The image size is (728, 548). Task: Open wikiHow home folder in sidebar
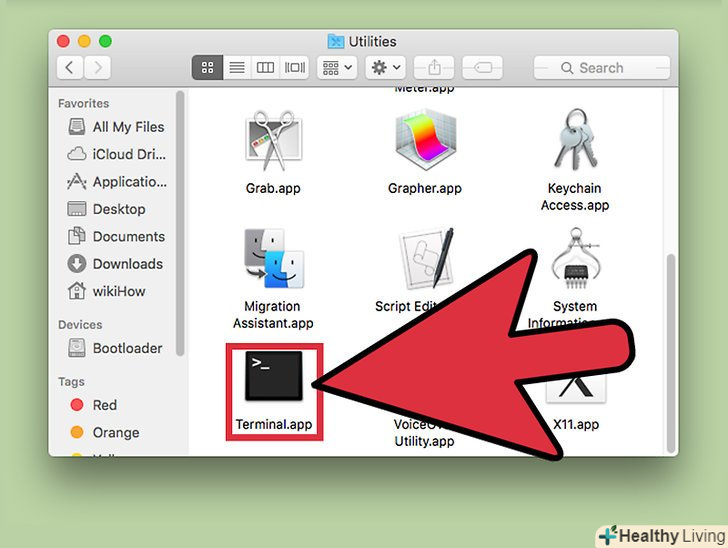click(107, 291)
